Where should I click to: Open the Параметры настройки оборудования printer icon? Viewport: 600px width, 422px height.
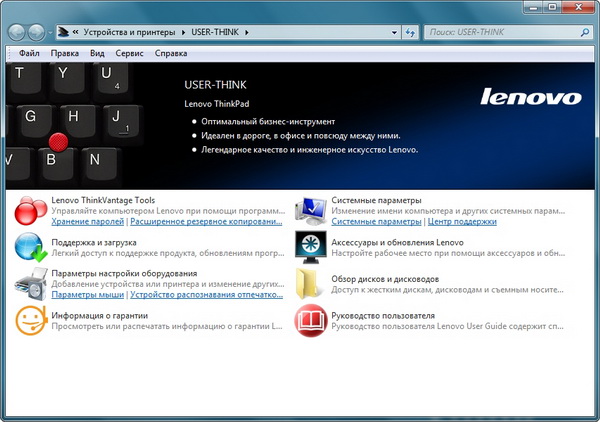coord(30,284)
